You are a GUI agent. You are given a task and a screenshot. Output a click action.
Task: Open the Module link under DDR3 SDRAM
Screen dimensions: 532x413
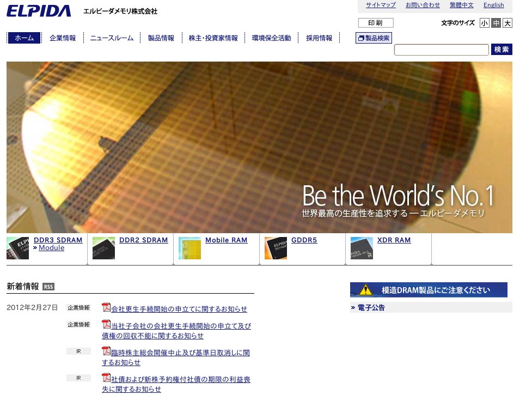coord(51,248)
